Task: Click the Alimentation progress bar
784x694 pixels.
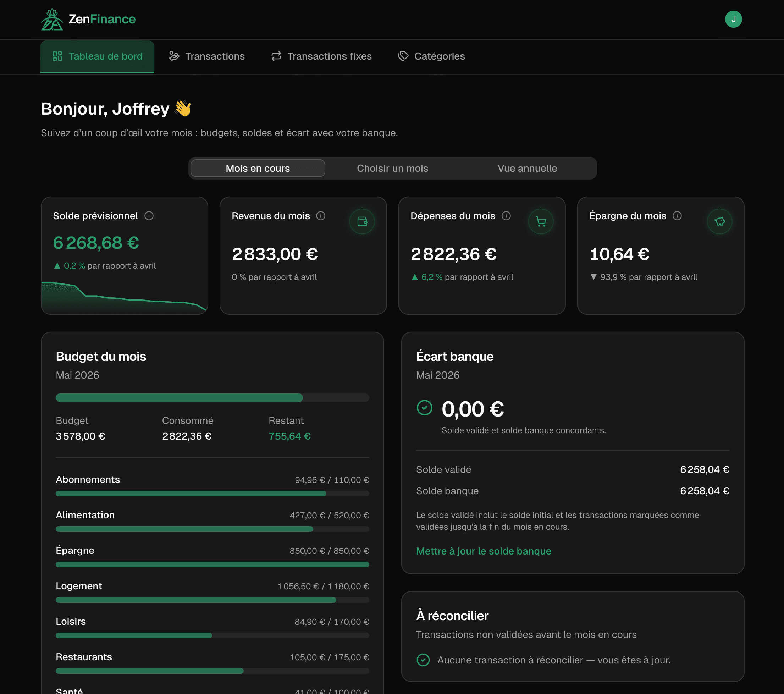Action: pos(212,529)
